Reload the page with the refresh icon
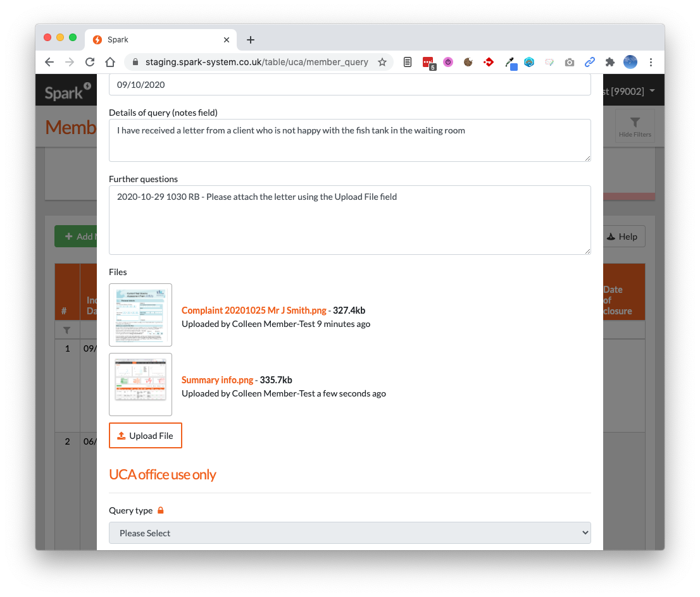Screen dimensions: 700x597 coord(90,62)
